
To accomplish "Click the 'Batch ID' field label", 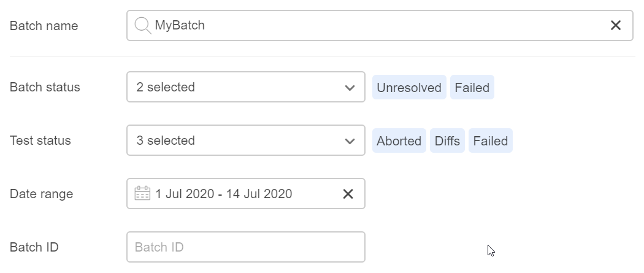I will (x=34, y=247).
